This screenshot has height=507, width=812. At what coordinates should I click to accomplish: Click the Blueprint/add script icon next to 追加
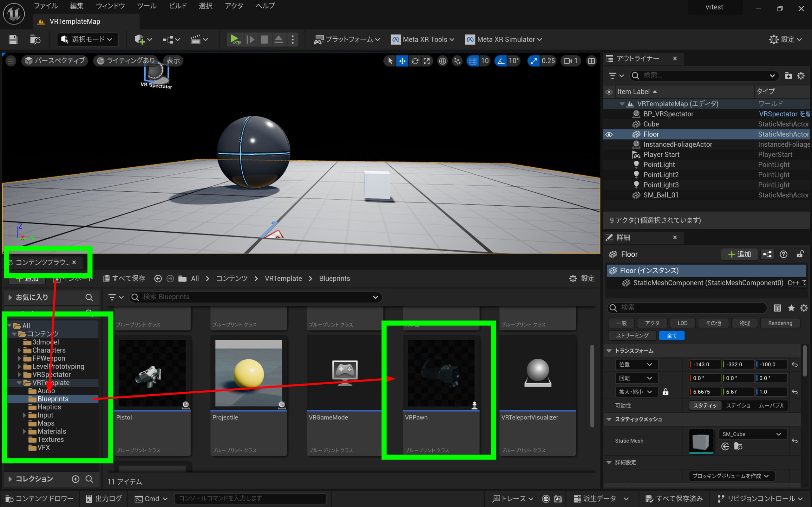click(767, 254)
